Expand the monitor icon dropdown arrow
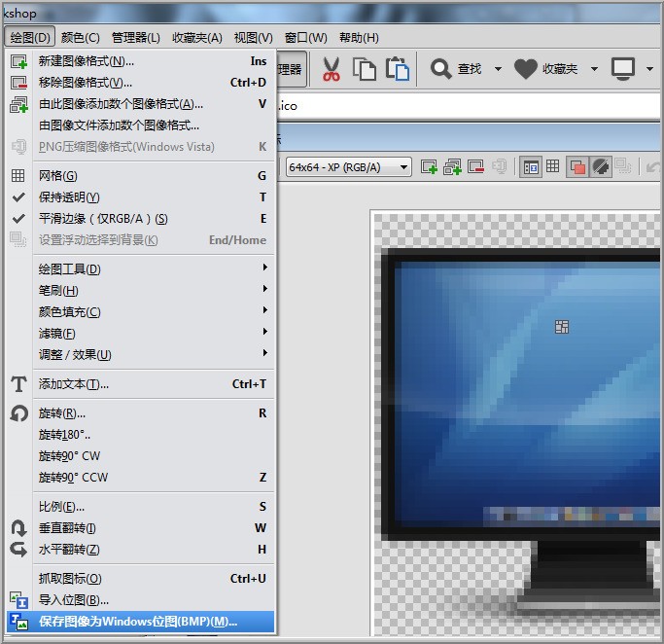Image resolution: width=664 pixels, height=644 pixels. coord(649,69)
